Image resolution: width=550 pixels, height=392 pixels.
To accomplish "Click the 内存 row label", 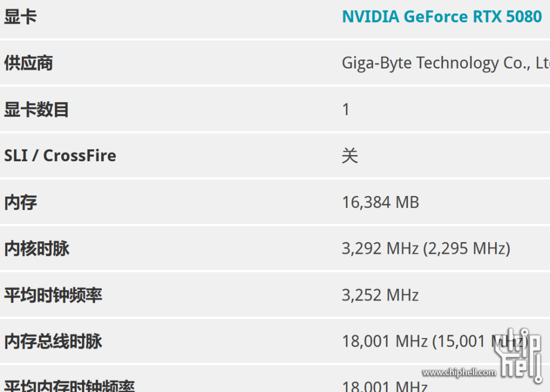I will coord(20,202).
